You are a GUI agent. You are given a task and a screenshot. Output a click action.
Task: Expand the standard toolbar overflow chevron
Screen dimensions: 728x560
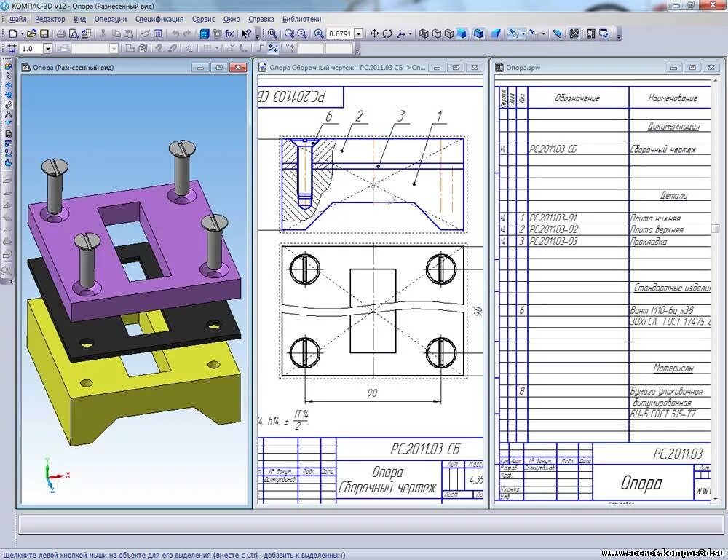(x=257, y=35)
